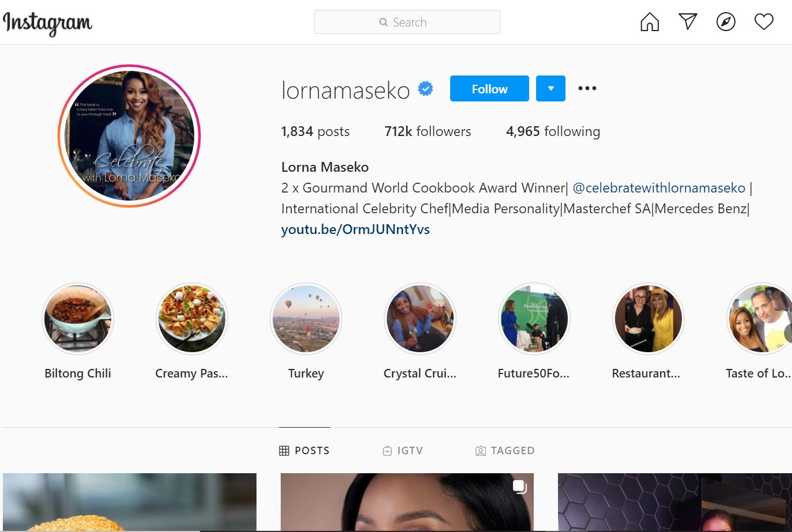Open the Turkey highlight
This screenshot has width=792, height=532.
point(306,319)
